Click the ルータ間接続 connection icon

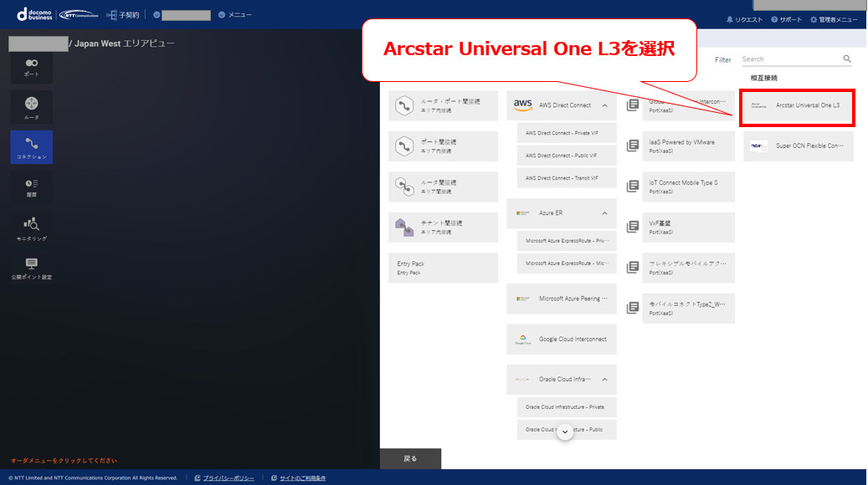click(x=404, y=187)
